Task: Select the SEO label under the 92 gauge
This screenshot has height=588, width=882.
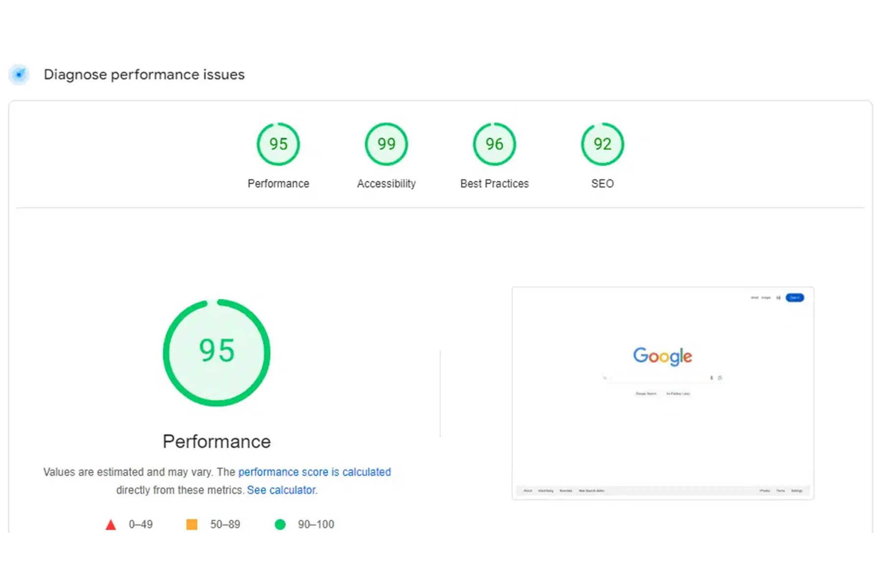Action: 602,184
